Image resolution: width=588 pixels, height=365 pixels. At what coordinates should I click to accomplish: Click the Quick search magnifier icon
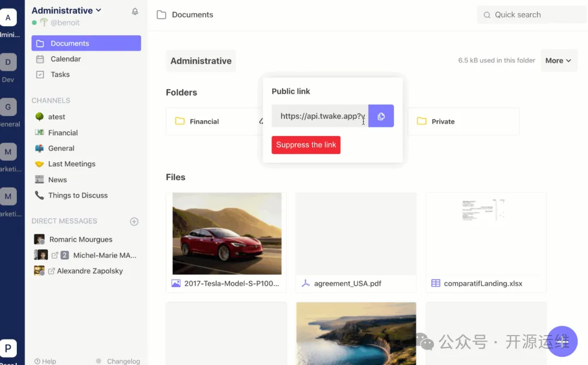(x=487, y=15)
